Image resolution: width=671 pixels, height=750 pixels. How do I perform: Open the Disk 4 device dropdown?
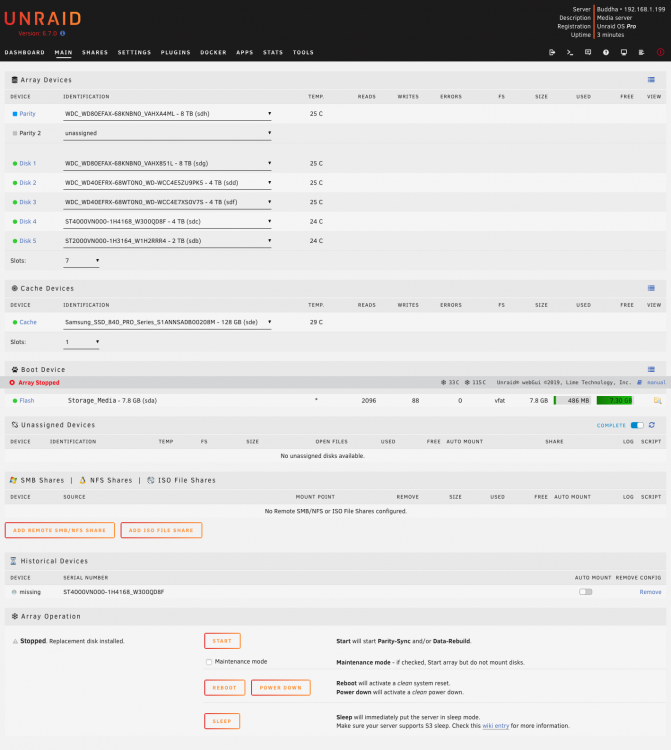click(167, 221)
